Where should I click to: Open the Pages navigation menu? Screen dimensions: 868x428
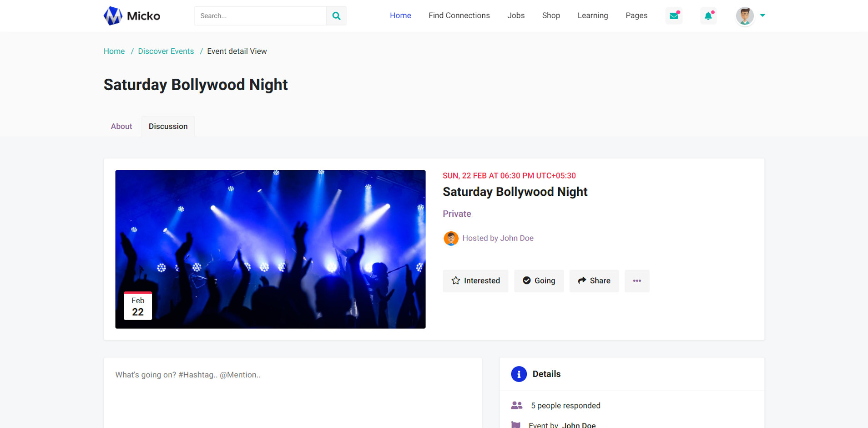click(636, 15)
